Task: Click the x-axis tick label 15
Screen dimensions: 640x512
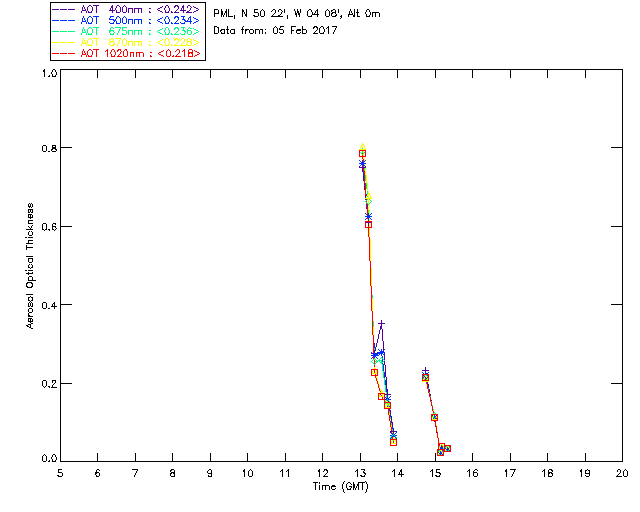Action: pyautogui.click(x=435, y=473)
